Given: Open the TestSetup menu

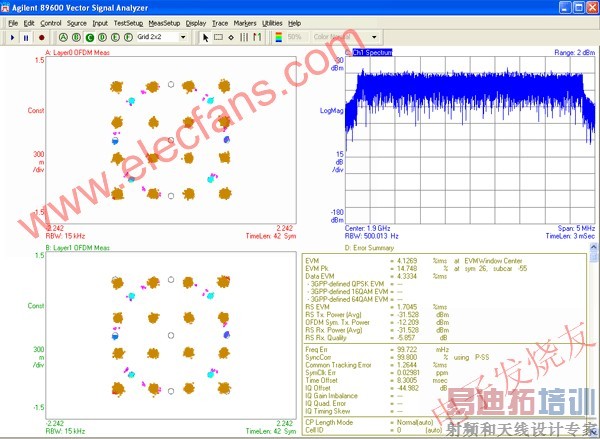Looking at the screenshot, I should coord(128,23).
